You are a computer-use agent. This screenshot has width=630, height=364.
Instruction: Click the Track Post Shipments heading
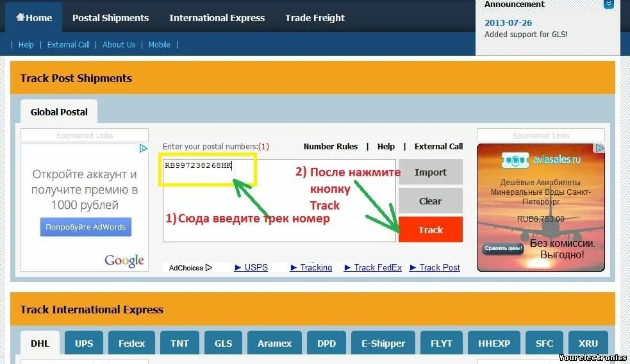click(76, 78)
